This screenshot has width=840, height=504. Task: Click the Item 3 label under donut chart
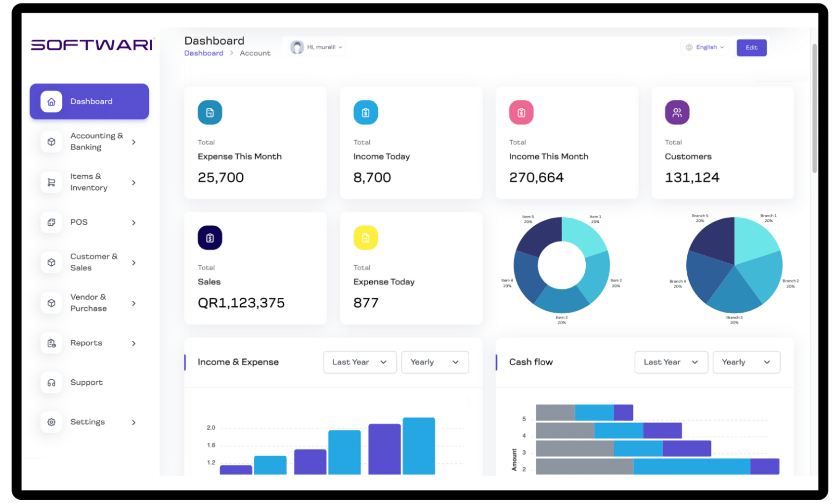click(562, 320)
